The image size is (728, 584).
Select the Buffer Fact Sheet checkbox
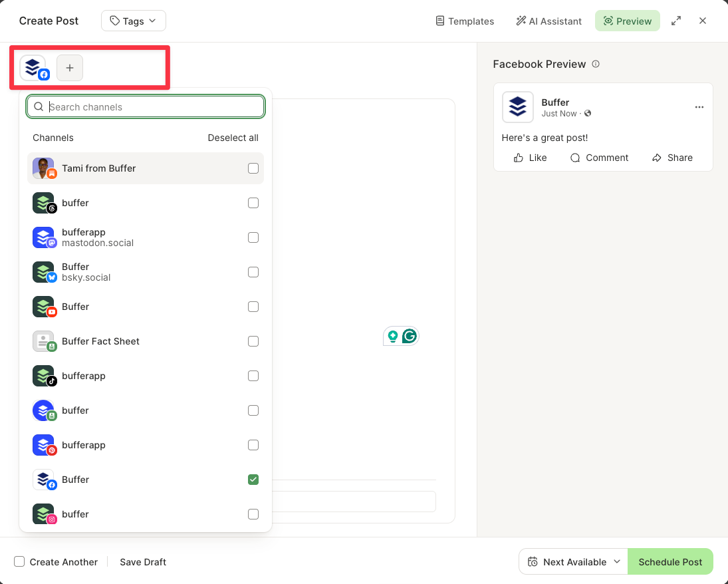pyautogui.click(x=253, y=341)
